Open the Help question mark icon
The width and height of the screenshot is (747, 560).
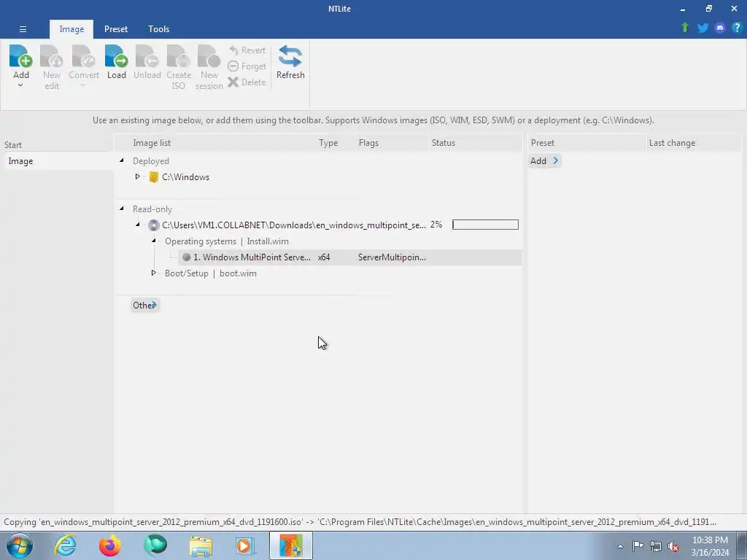(737, 28)
